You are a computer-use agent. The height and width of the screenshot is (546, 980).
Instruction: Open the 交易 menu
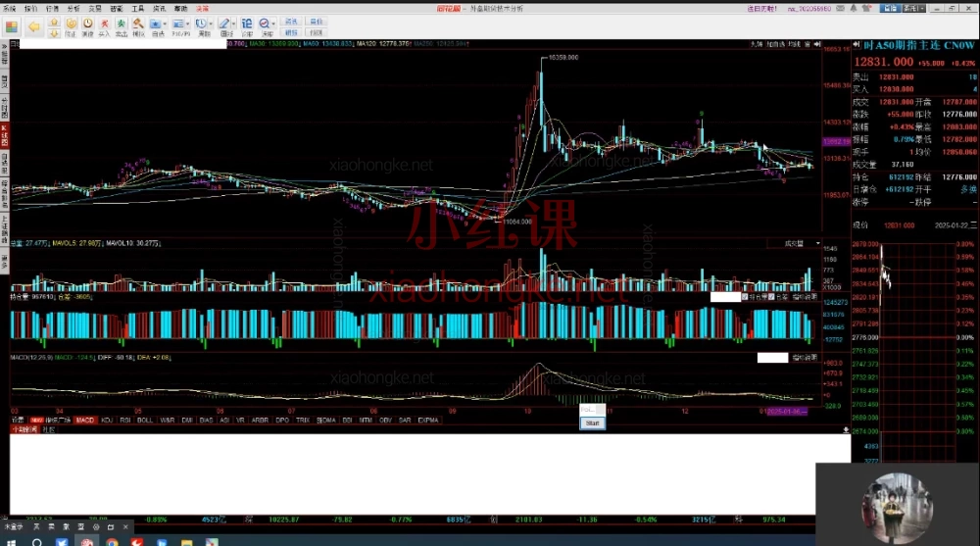pos(95,9)
